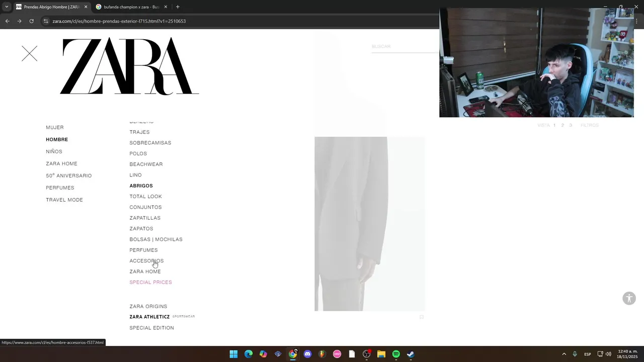Open OBS Studio from the taskbar

pyautogui.click(x=366, y=354)
